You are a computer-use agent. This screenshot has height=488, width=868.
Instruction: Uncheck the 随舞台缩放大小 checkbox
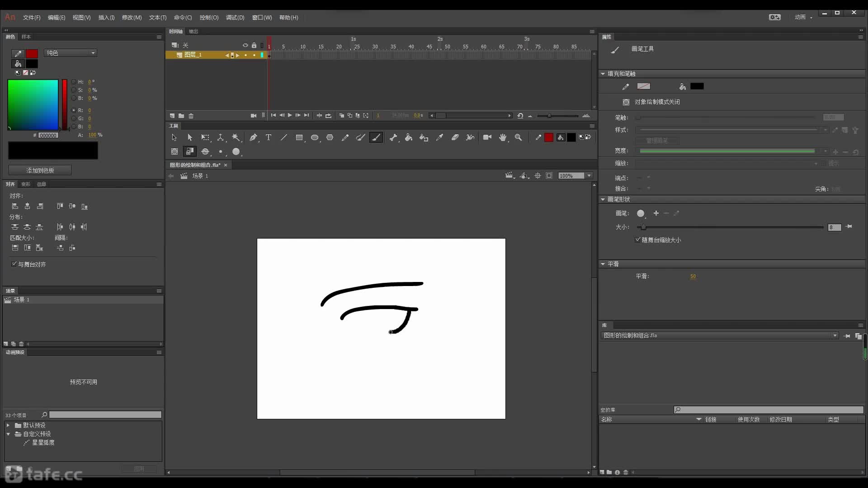coord(638,240)
